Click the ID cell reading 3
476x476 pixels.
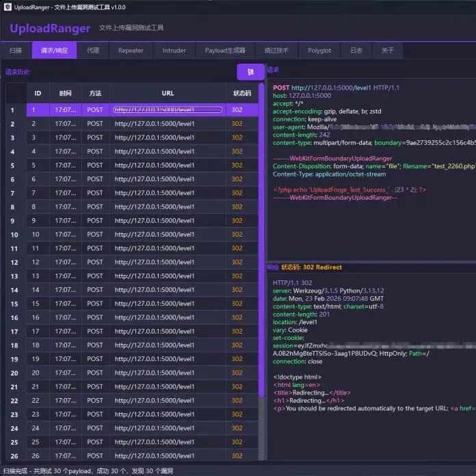[38, 137]
